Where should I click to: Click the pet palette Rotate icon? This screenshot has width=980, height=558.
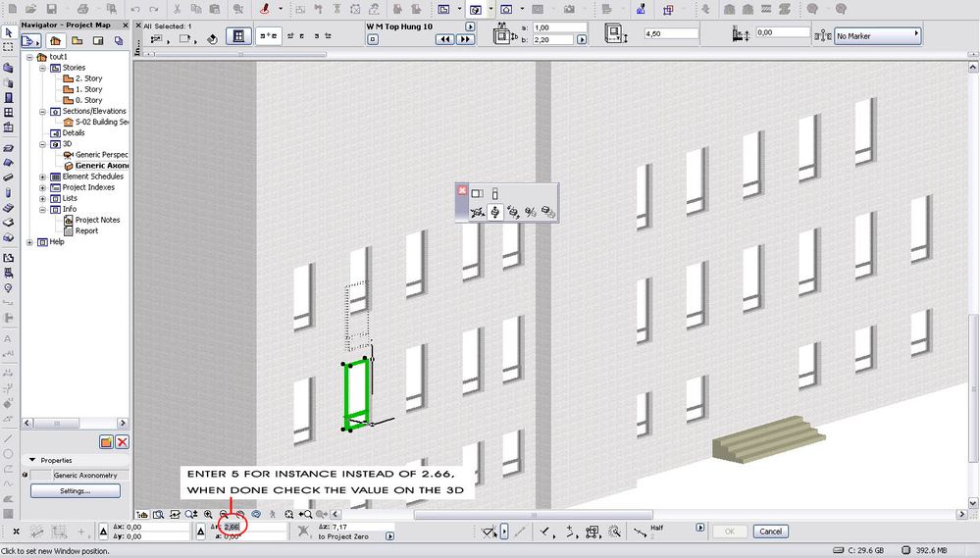(x=513, y=213)
